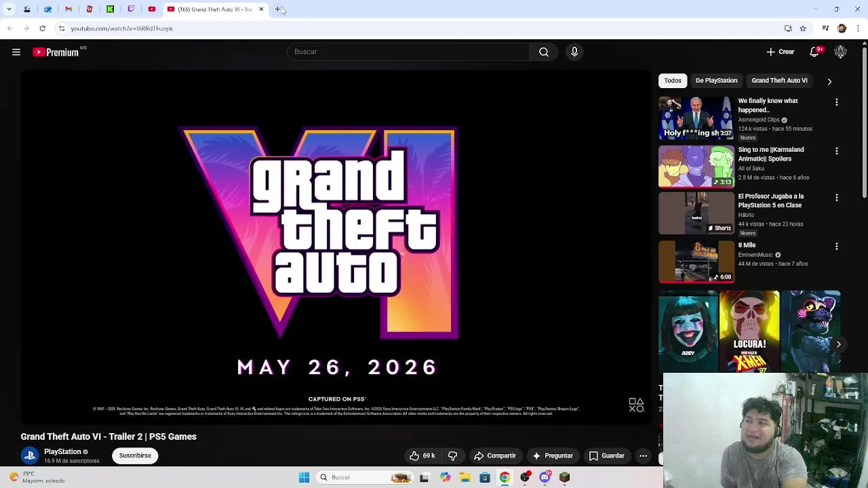The image size is (868, 488).
Task: Reload the page in Chrome
Action: tap(42, 28)
